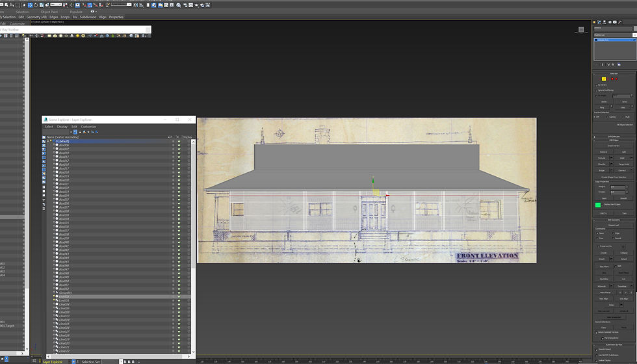Screen dimensions: 637x364
Task: Clear the Scene Explorer search with X icon
Action: 71,131
